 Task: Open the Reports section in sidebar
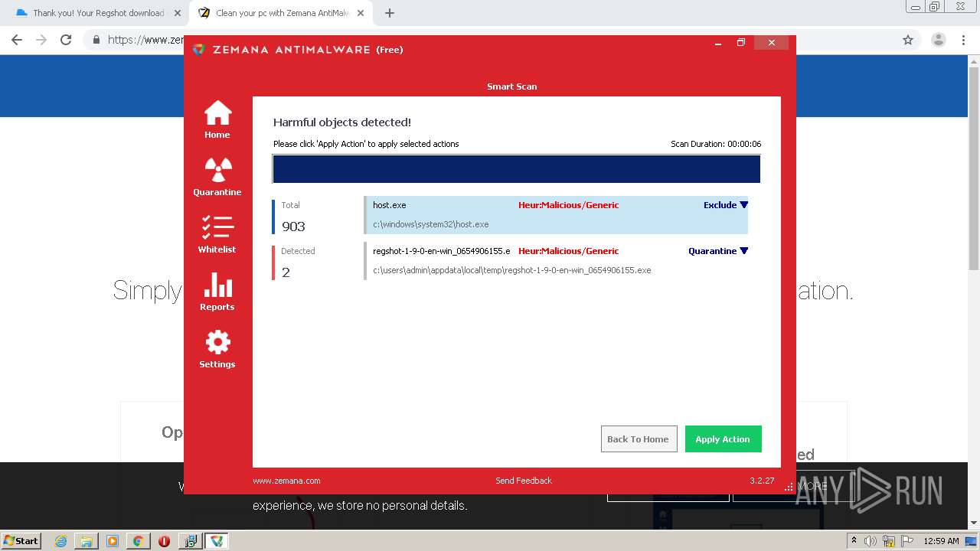[217, 292]
